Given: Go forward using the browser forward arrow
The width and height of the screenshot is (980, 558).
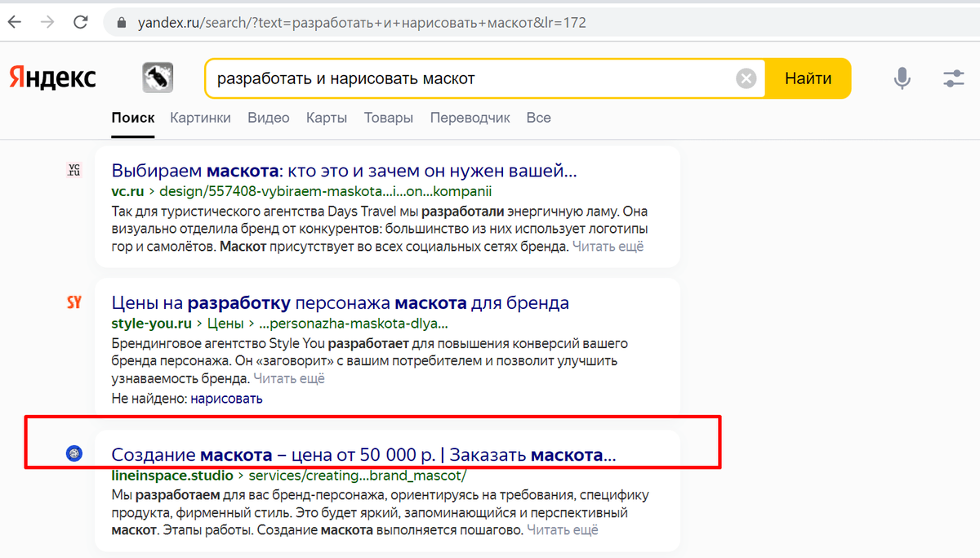Looking at the screenshot, I should pos(47,22).
